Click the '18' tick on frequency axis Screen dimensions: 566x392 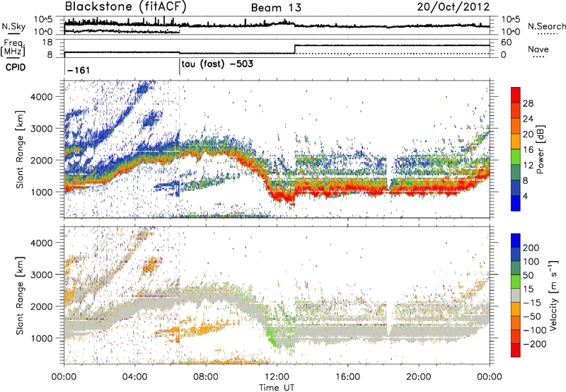pyautogui.click(x=47, y=42)
